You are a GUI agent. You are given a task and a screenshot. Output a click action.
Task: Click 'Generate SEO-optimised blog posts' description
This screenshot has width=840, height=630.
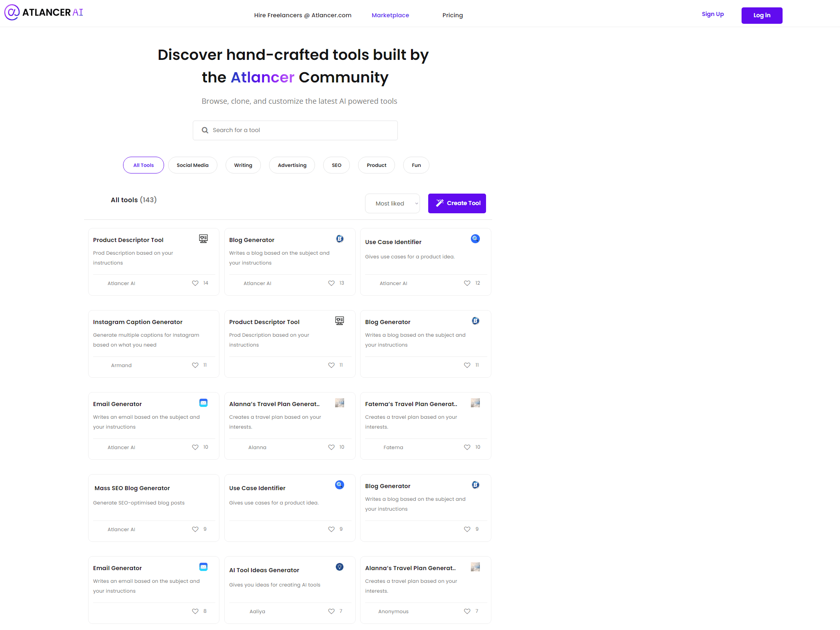(x=139, y=503)
